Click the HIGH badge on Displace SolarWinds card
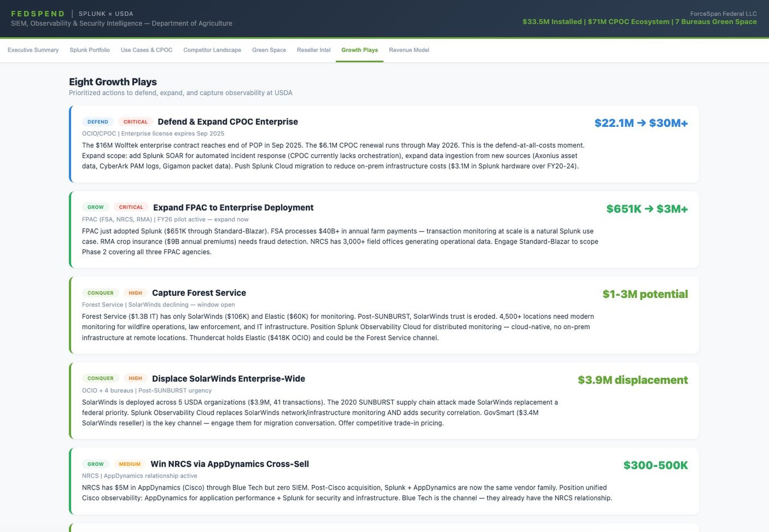This screenshot has height=532, width=769. click(x=136, y=379)
